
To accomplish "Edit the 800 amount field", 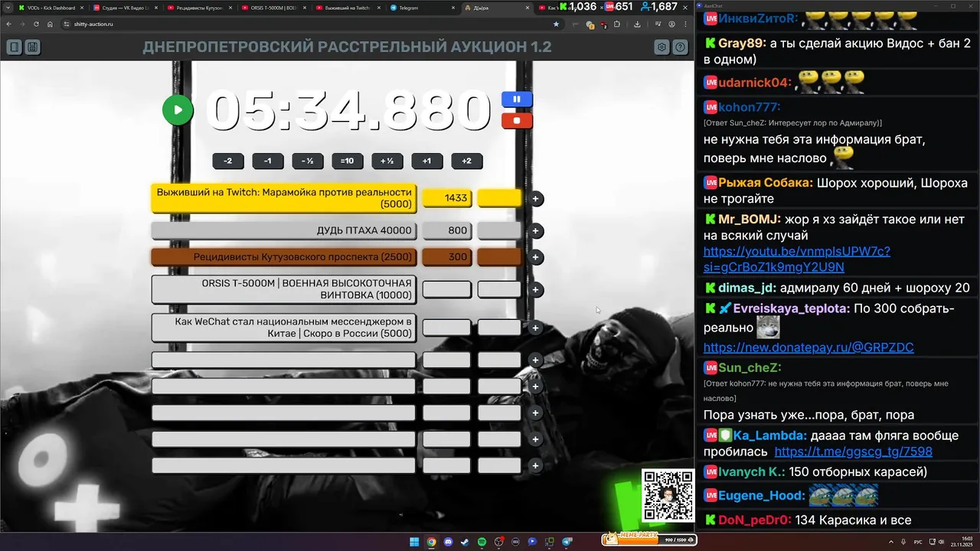I will point(447,230).
